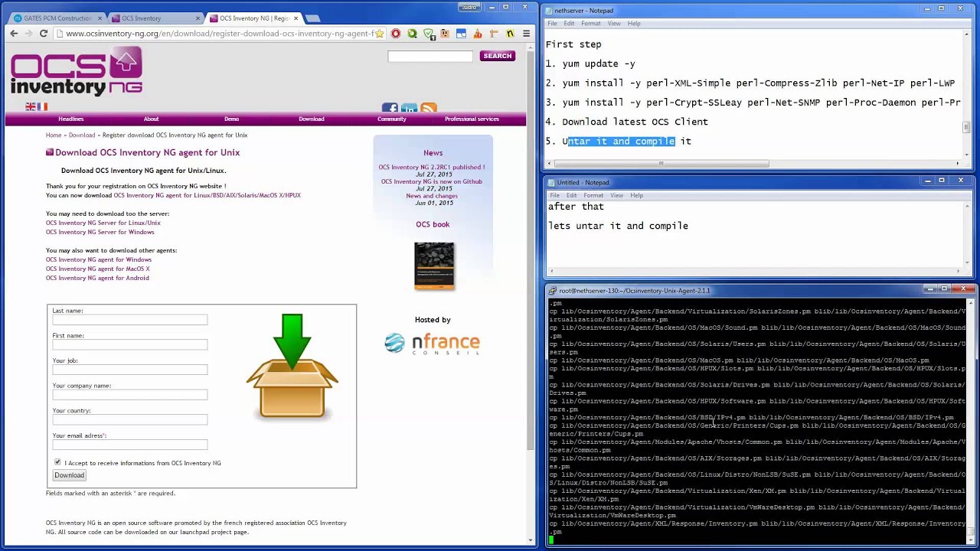Open the OCS RSS feed icon
The height and width of the screenshot is (551, 980).
(x=428, y=108)
